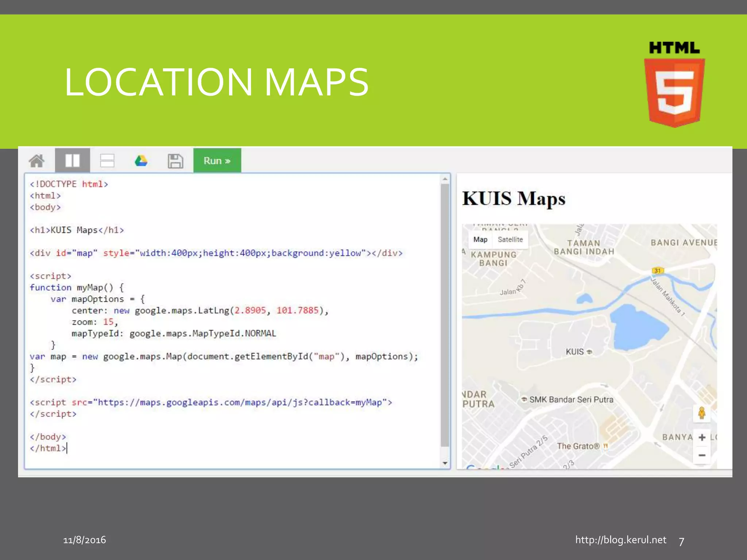747x560 pixels.
Task: Click the h1 KUIS Maps code line
Action: 77,230
